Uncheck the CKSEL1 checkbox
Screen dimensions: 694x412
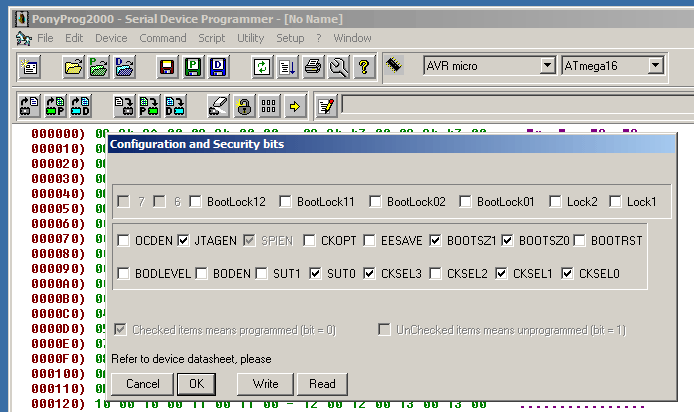(x=501, y=273)
